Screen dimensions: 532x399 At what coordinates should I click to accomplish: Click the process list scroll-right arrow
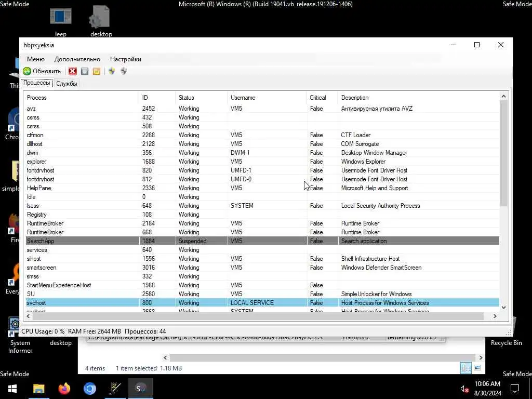[495, 316]
